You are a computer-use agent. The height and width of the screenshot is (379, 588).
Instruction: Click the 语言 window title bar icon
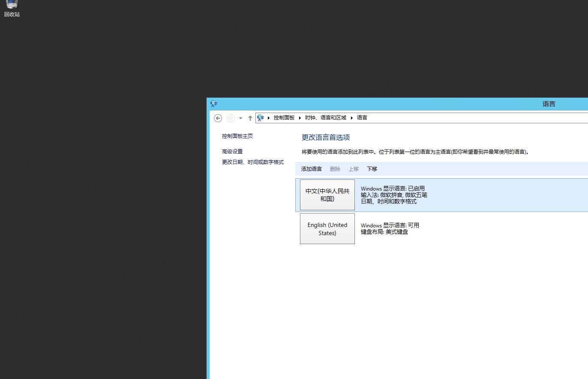(214, 104)
